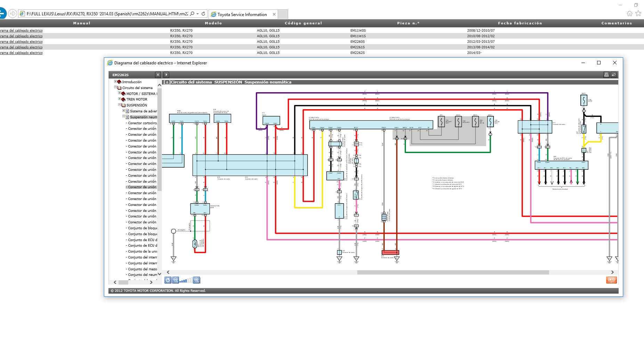
Task: Expand the [+] Circuito del sistema header
Action: (167, 82)
